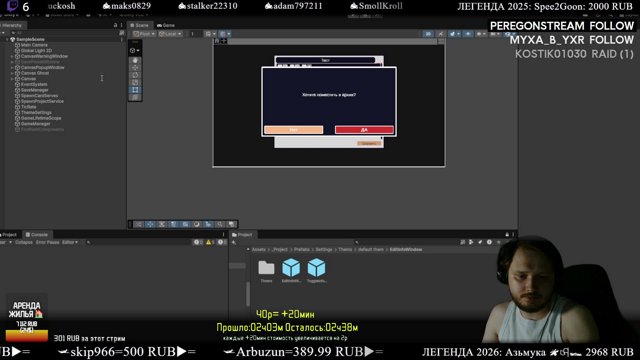
Task: Select SpawnProjectService in Hierarchy
Action: [42, 101]
